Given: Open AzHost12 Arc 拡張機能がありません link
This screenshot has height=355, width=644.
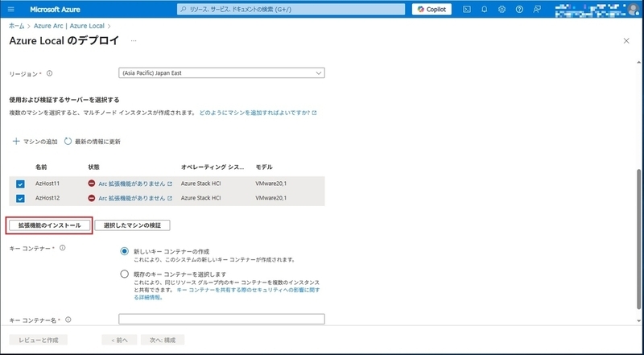Looking at the screenshot, I should [135, 198].
